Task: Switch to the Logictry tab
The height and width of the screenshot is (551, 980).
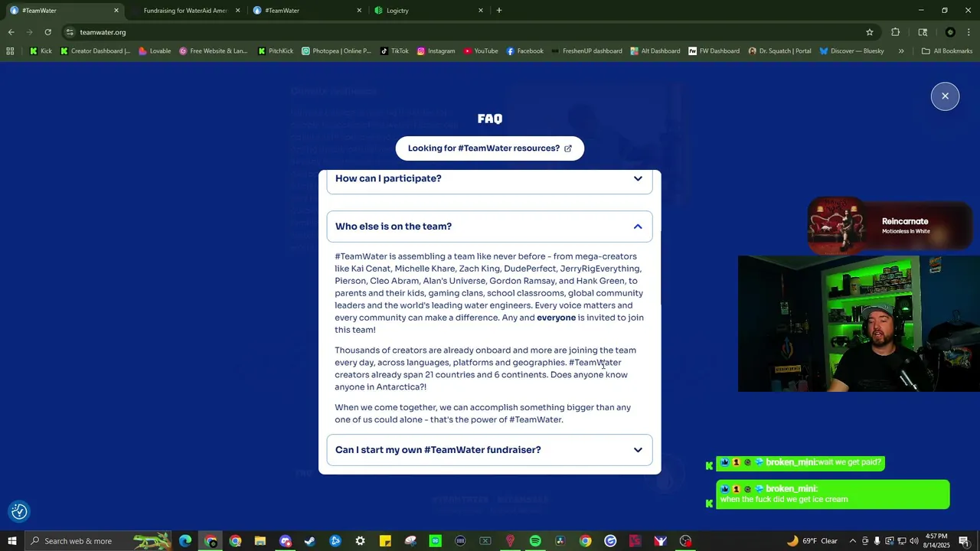Action: tap(427, 11)
